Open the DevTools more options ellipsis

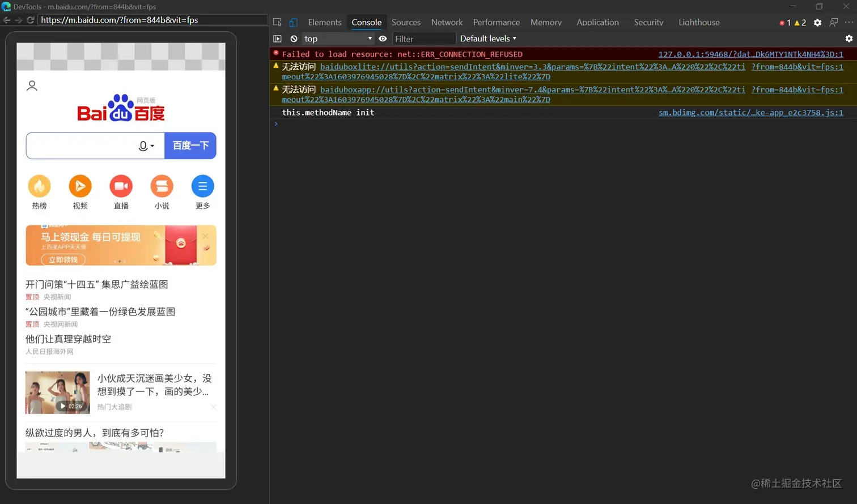[848, 22]
